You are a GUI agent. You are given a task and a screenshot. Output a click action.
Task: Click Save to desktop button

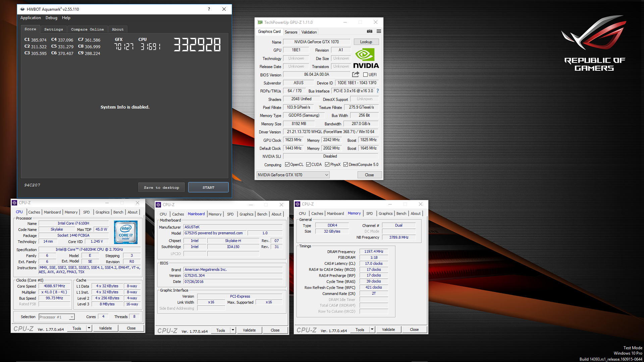pyautogui.click(x=161, y=187)
